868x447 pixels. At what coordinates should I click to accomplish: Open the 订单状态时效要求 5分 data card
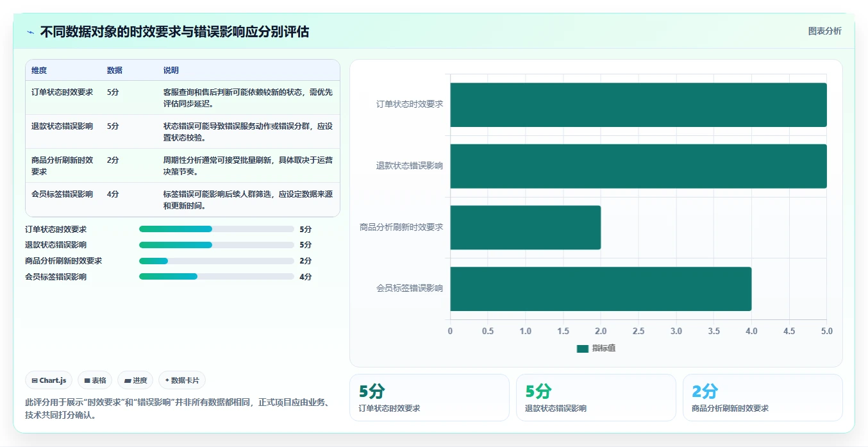coord(430,398)
